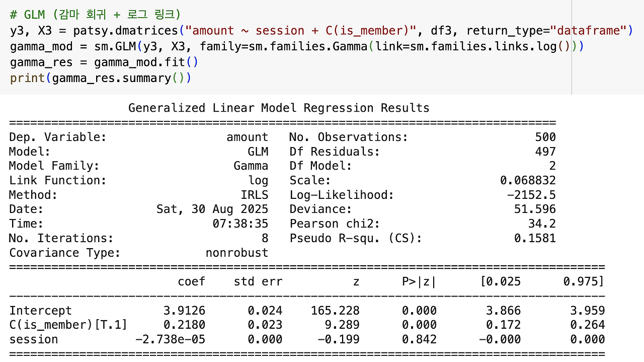Viewport: 644px width, 362px height.
Task: Click the 'log' link function value
Action: 258,180
